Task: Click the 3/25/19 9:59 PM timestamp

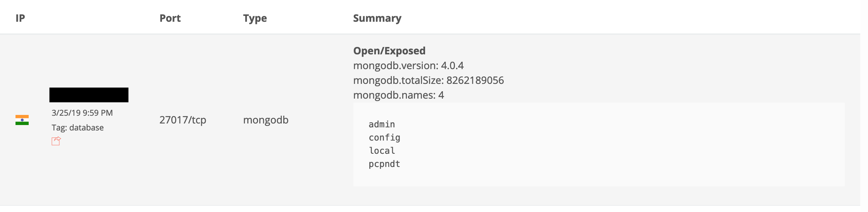Action: (82, 113)
